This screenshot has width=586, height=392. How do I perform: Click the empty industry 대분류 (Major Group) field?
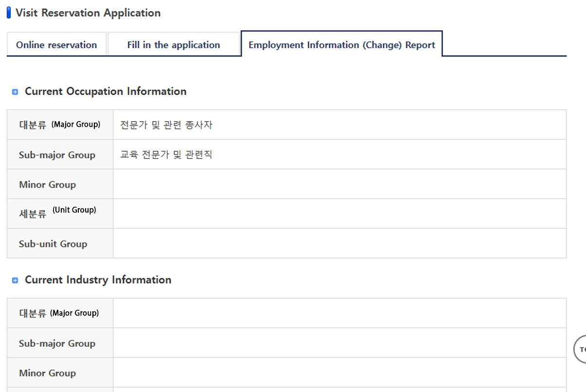(339, 313)
